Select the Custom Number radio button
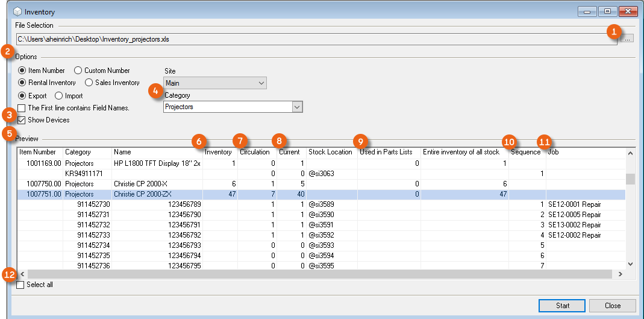 (78, 71)
